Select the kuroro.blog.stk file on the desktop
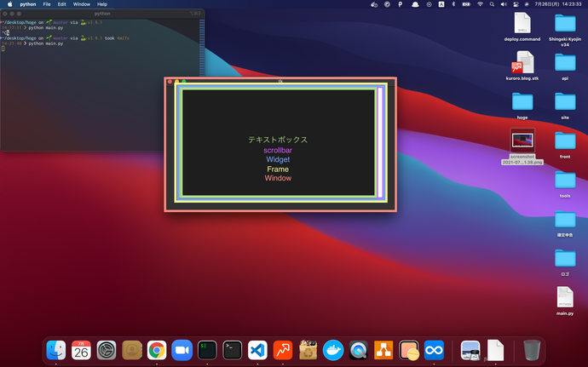The width and height of the screenshot is (588, 367). pos(522,63)
